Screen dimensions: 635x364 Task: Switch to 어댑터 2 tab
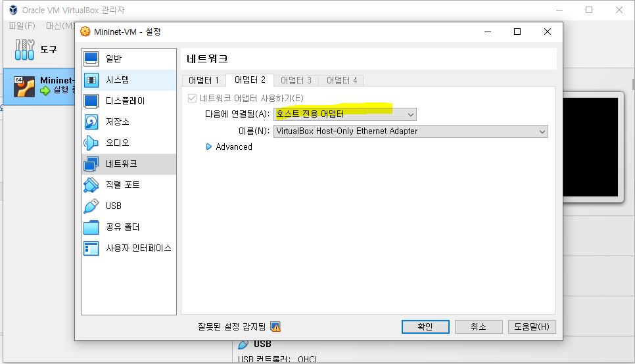(x=250, y=80)
